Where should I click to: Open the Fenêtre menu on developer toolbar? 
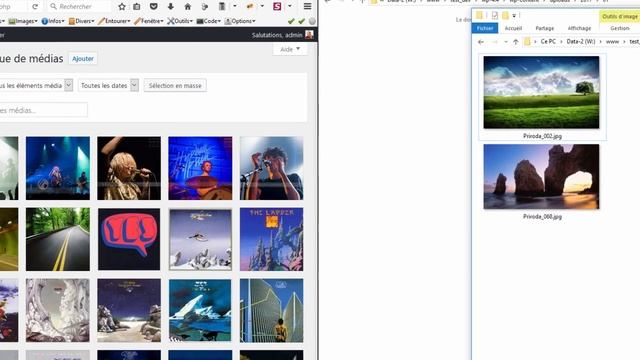[x=149, y=21]
